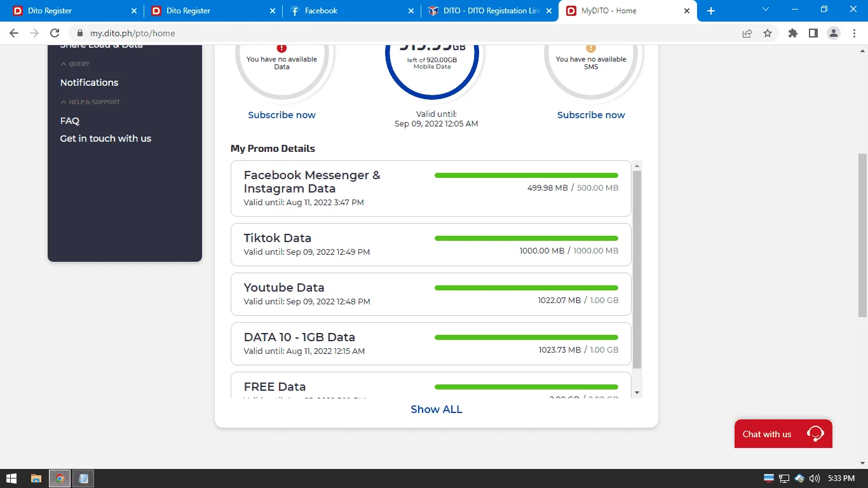Bookmark this page with the star
This screenshot has height=488, width=868.
coord(768,33)
